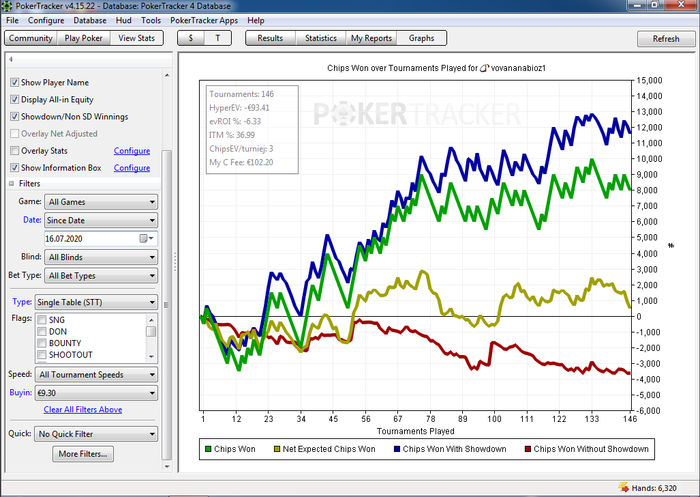Screen dimensions: 700x497
Task: Click red Chips Won Without Showdown swatch
Action: pos(528,449)
